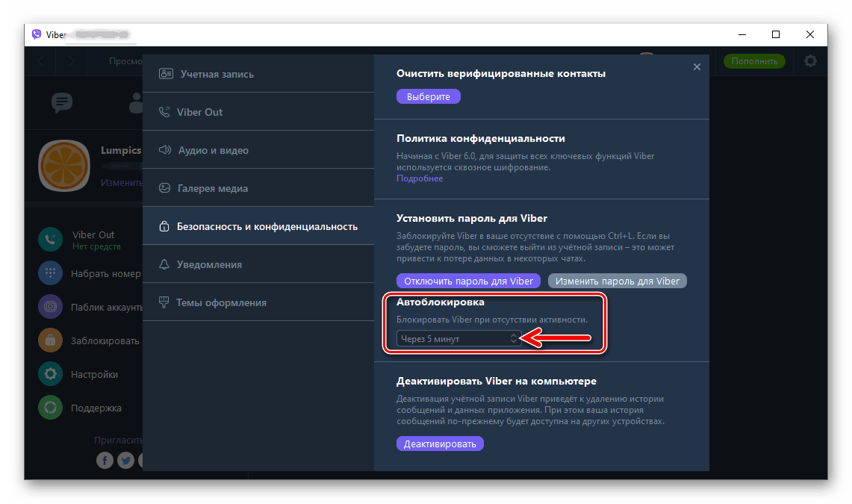852x504 pixels.
Task: Click the Набрать номер dial pad icon
Action: (51, 273)
